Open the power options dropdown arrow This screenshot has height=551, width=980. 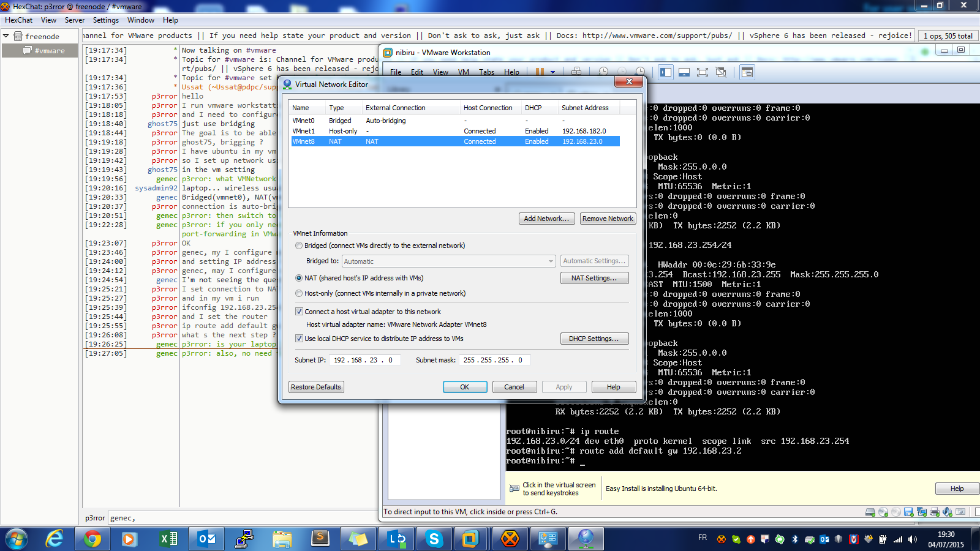[x=552, y=72]
